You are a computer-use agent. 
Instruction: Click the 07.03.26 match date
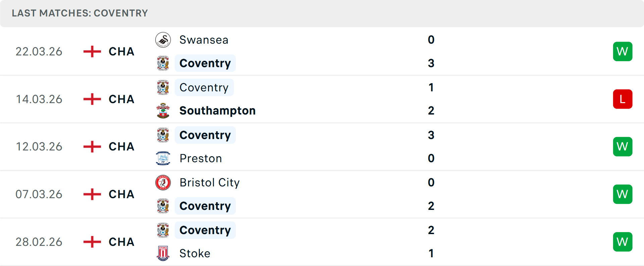39,194
